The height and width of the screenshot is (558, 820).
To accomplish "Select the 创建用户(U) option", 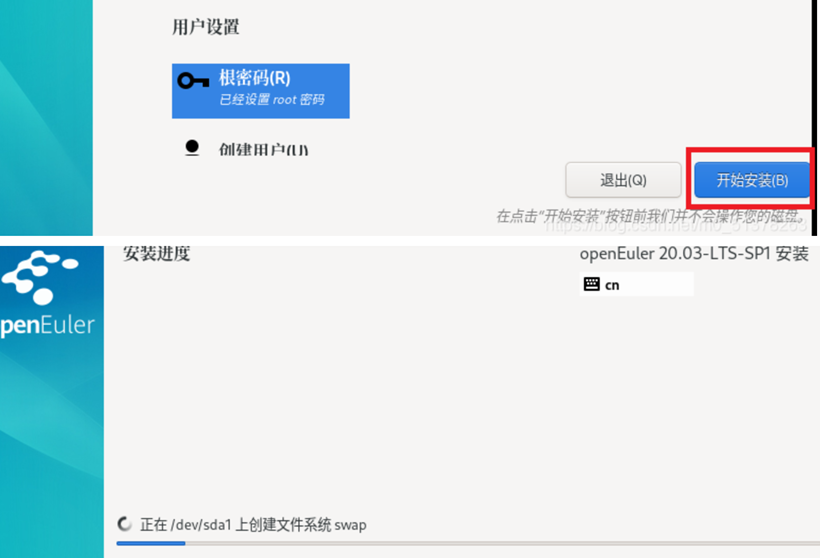I will (264, 150).
